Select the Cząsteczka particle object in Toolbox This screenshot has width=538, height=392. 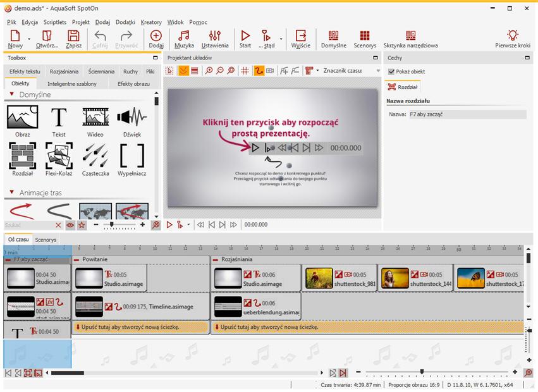tap(95, 159)
